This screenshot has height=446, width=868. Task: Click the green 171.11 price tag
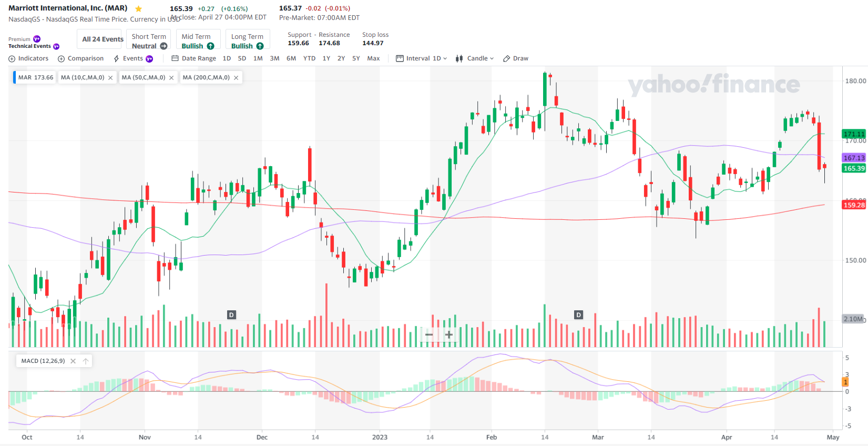click(854, 134)
